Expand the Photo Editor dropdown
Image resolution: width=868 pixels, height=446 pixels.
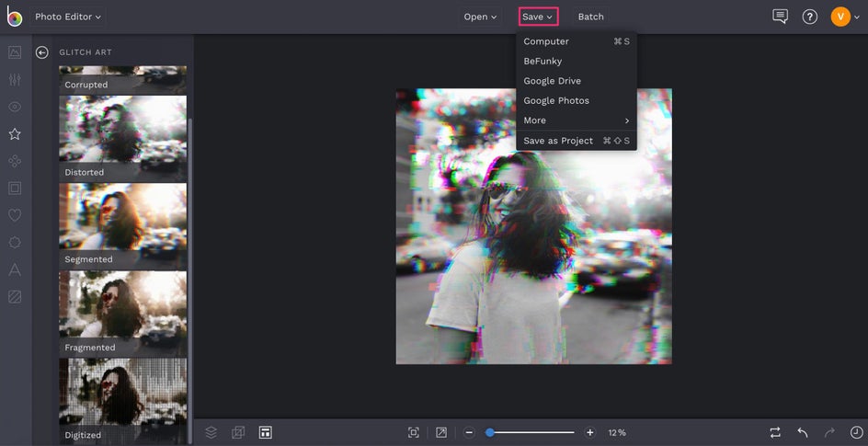68,17
